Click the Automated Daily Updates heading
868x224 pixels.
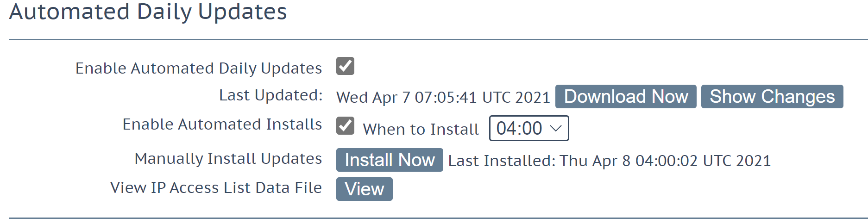(148, 12)
